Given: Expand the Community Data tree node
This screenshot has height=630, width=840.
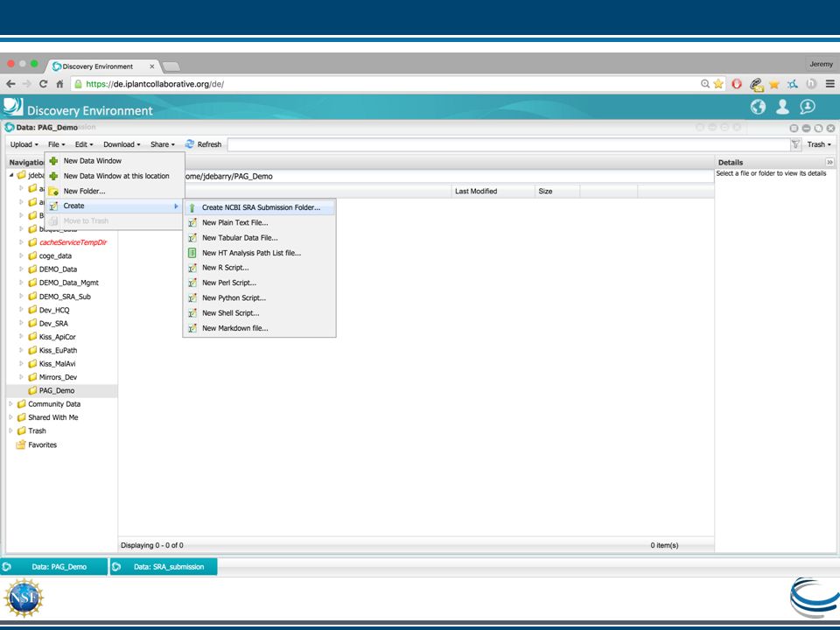Looking at the screenshot, I should coord(10,404).
